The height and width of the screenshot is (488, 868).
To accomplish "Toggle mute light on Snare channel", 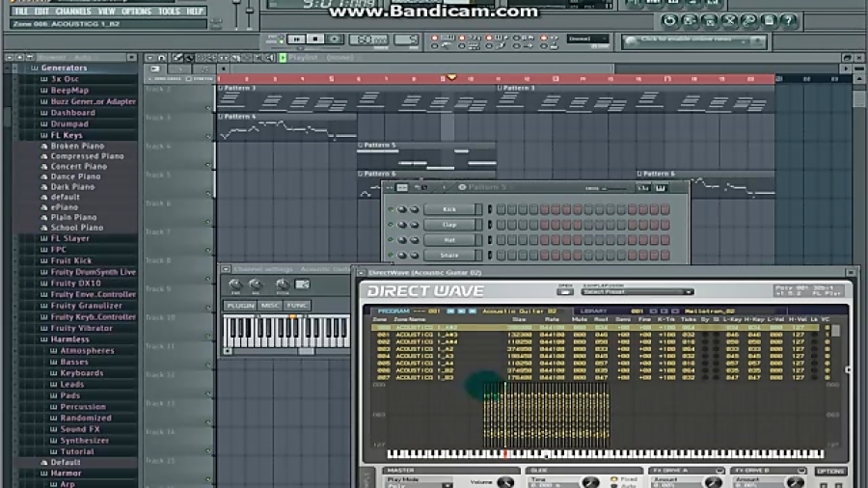I will click(391, 255).
